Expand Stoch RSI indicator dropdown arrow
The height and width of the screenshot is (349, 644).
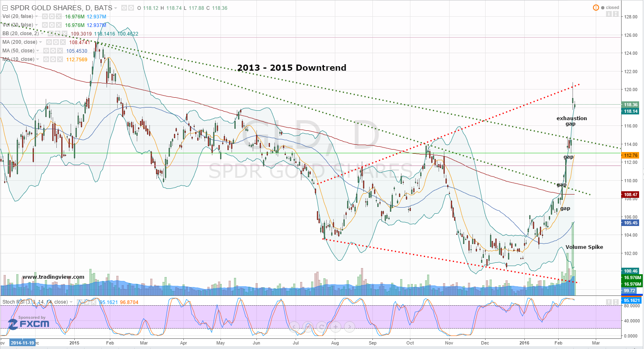click(x=71, y=302)
